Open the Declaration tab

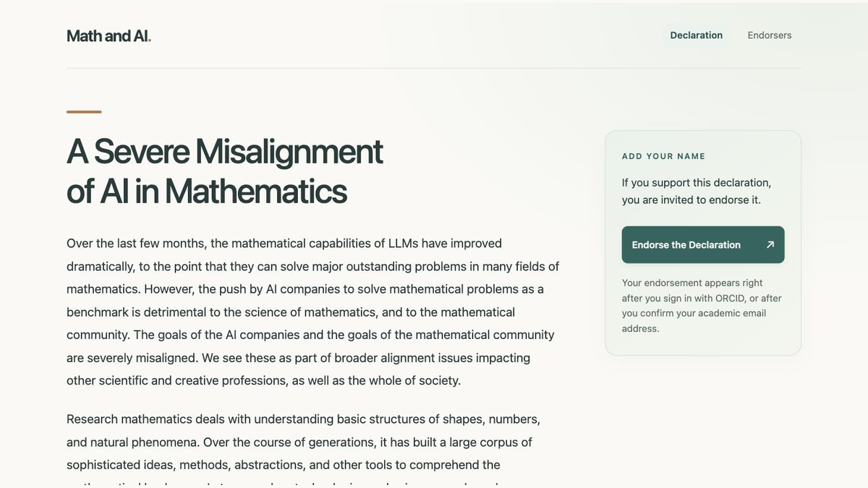click(x=696, y=35)
